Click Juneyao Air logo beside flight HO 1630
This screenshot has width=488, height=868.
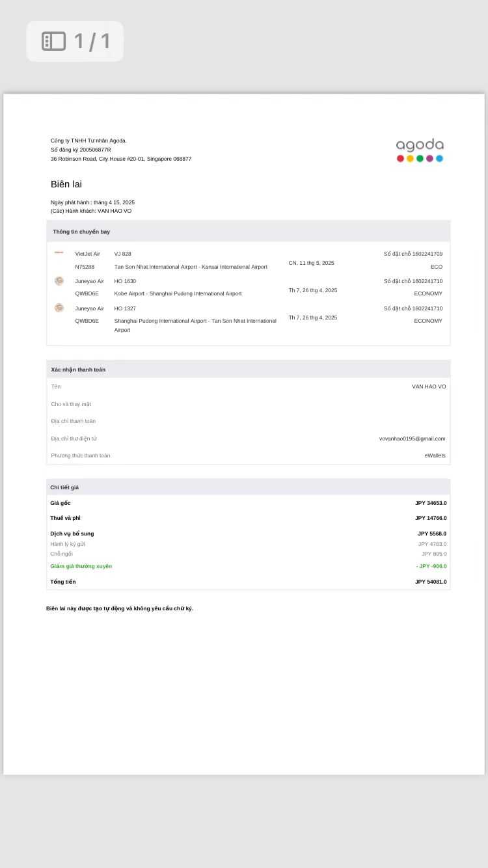click(x=59, y=281)
